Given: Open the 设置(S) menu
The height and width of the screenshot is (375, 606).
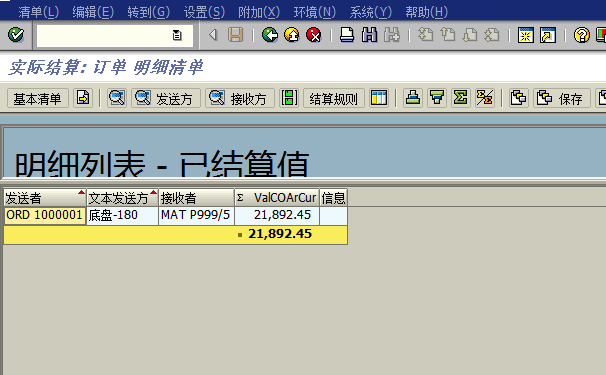Looking at the screenshot, I should point(204,12).
